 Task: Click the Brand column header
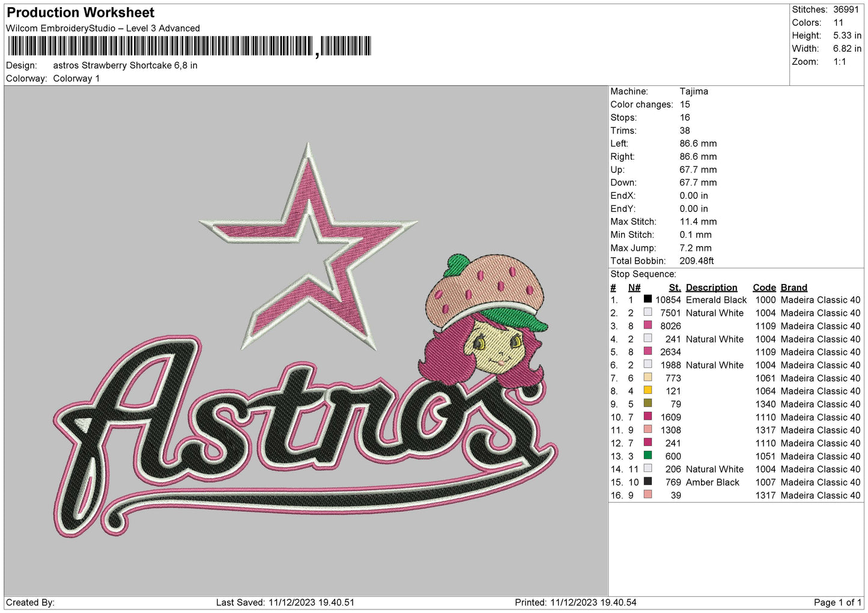[x=794, y=288]
